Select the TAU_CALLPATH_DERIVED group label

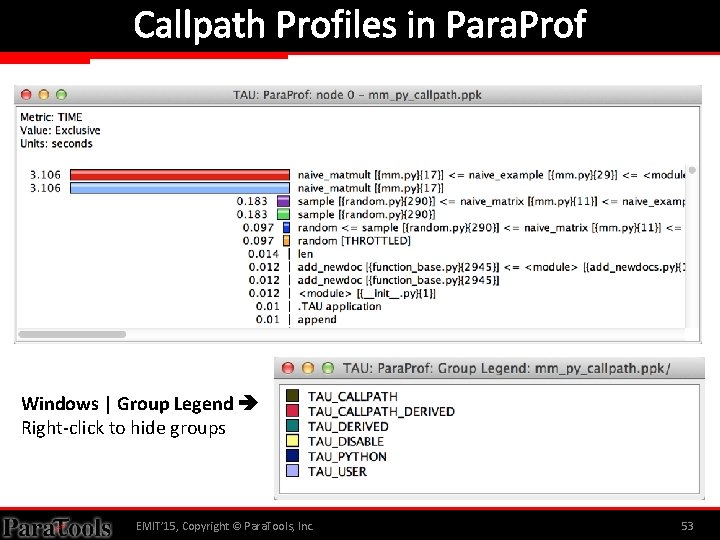click(381, 411)
